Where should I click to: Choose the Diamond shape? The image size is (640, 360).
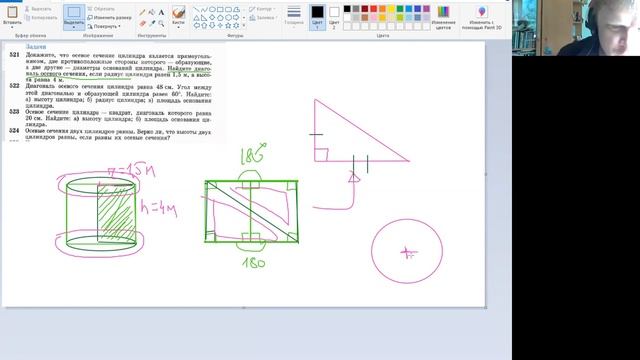(212, 18)
